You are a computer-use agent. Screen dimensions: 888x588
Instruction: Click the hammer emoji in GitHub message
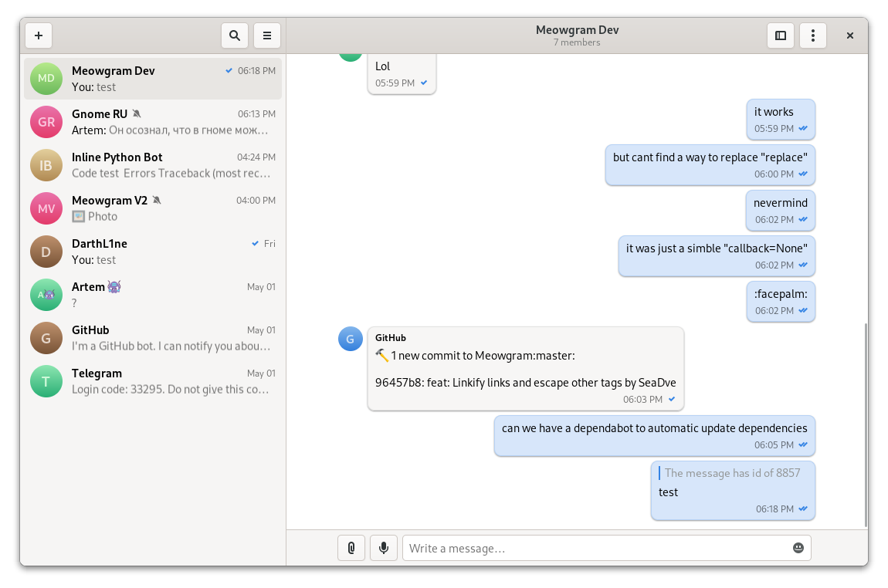[381, 356]
